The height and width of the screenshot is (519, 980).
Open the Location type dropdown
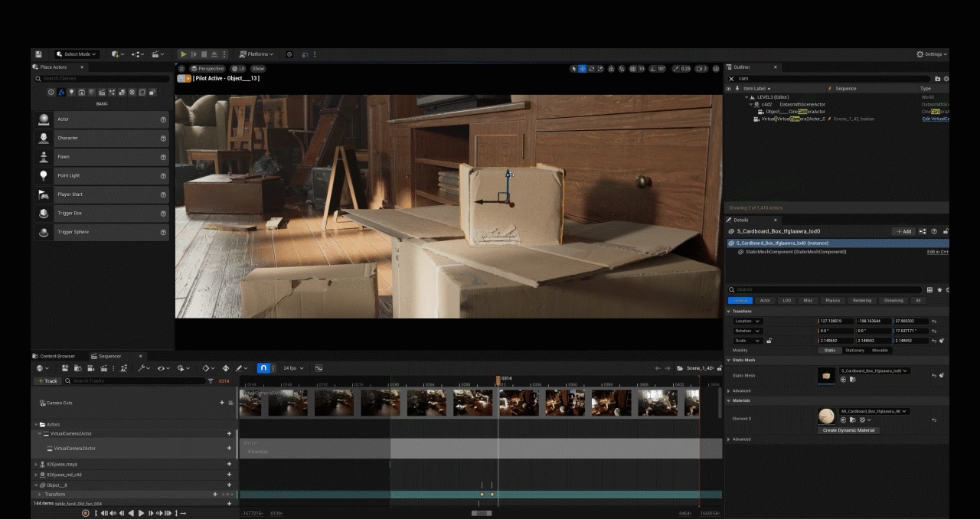747,321
